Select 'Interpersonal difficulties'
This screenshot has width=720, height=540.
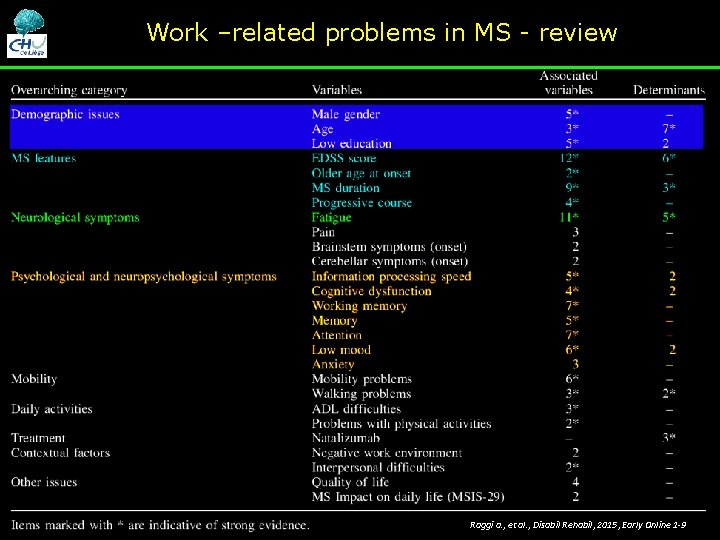[x=378, y=467]
